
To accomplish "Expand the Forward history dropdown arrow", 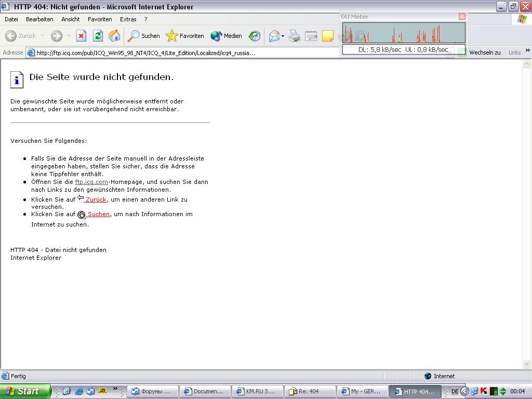I will 69,36.
